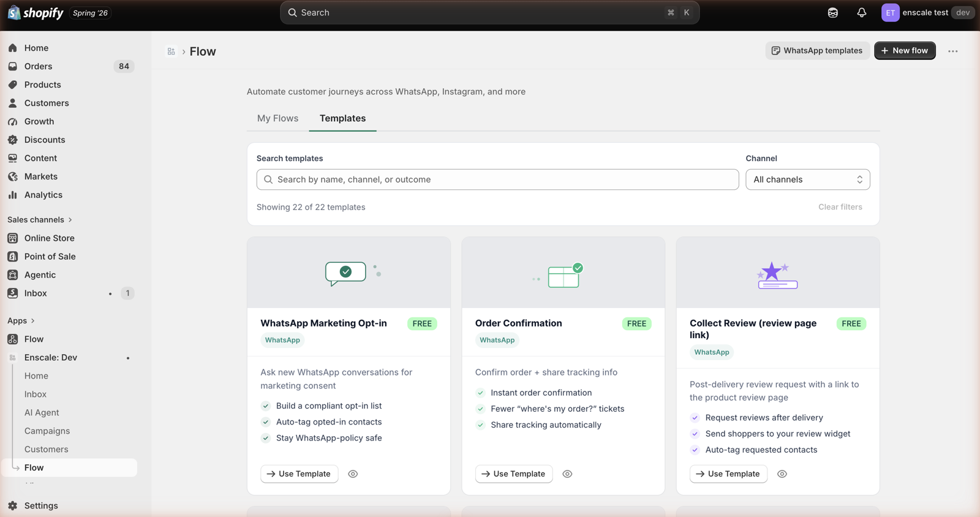980x517 pixels.
Task: Open AI Agent under Enscale: Dev
Action: 42,413
